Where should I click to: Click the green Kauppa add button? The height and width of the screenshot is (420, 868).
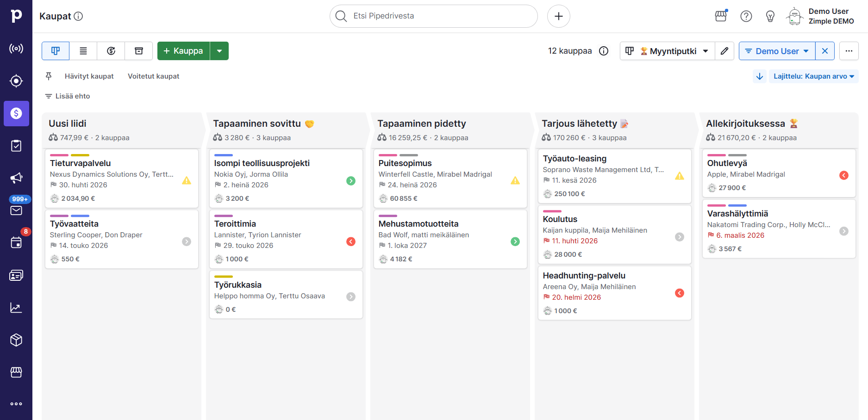pyautogui.click(x=184, y=51)
